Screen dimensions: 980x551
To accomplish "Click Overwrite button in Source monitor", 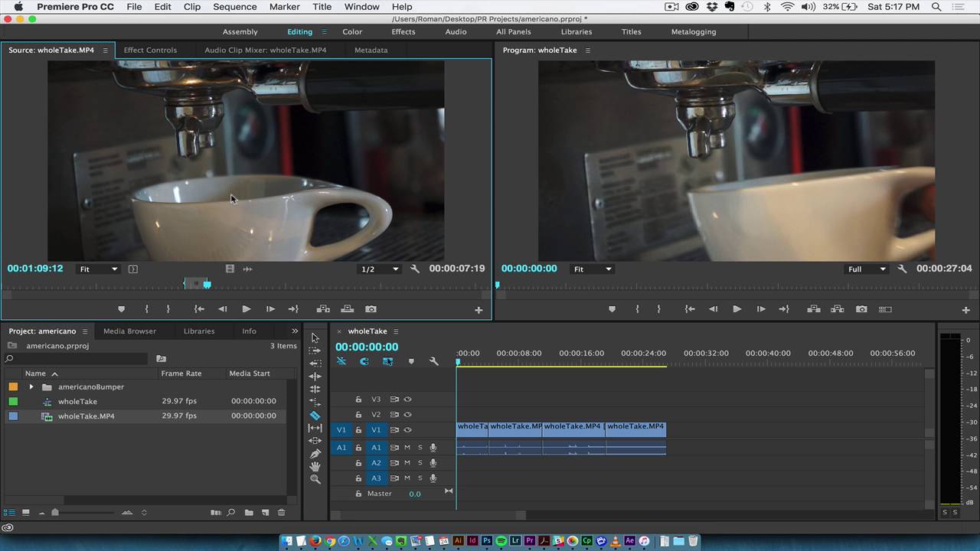I will pos(347,309).
